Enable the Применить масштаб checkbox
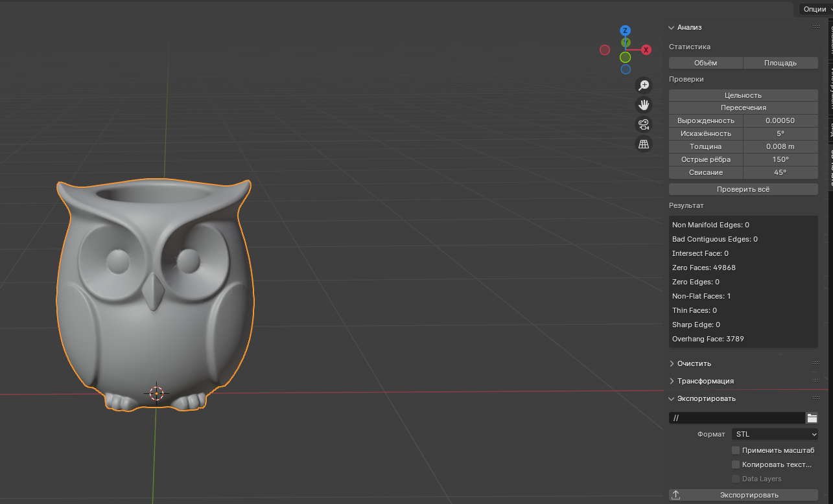833x504 pixels. [x=736, y=450]
